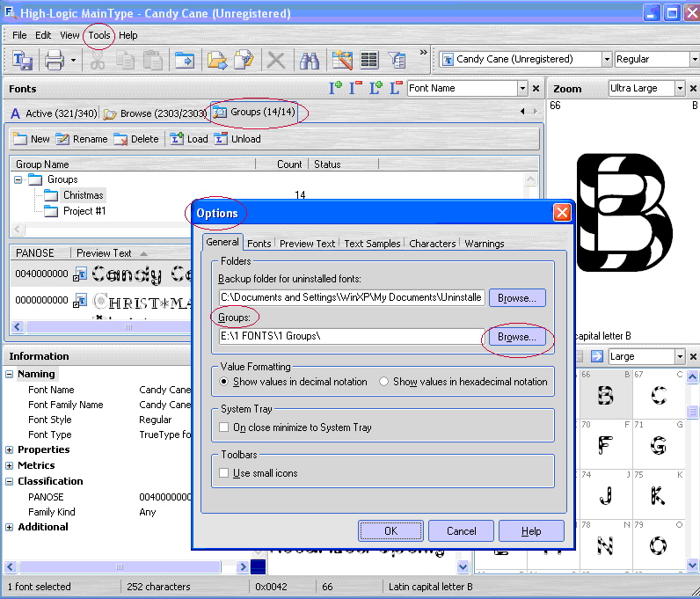The image size is (700, 599).
Task: Select the Christmas group
Action: coord(83,195)
